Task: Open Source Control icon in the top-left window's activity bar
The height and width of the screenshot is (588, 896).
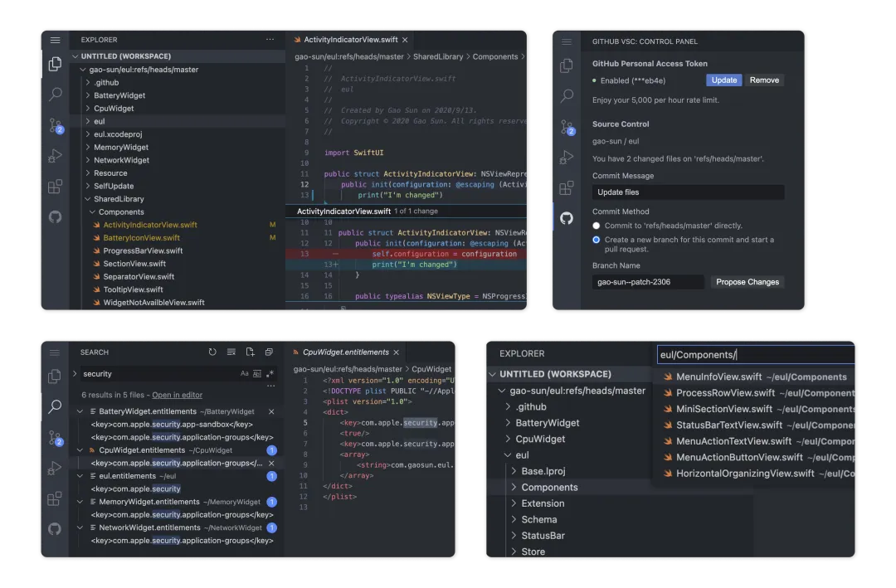Action: point(56,125)
